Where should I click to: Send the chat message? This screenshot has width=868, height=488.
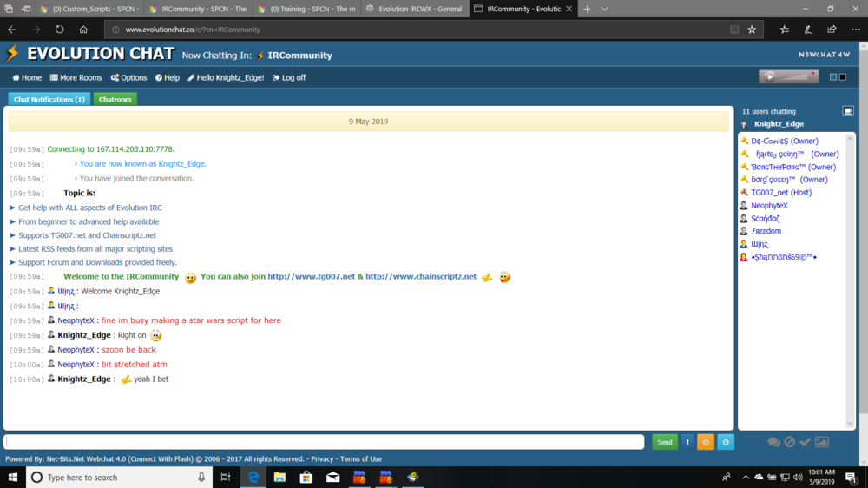click(664, 442)
